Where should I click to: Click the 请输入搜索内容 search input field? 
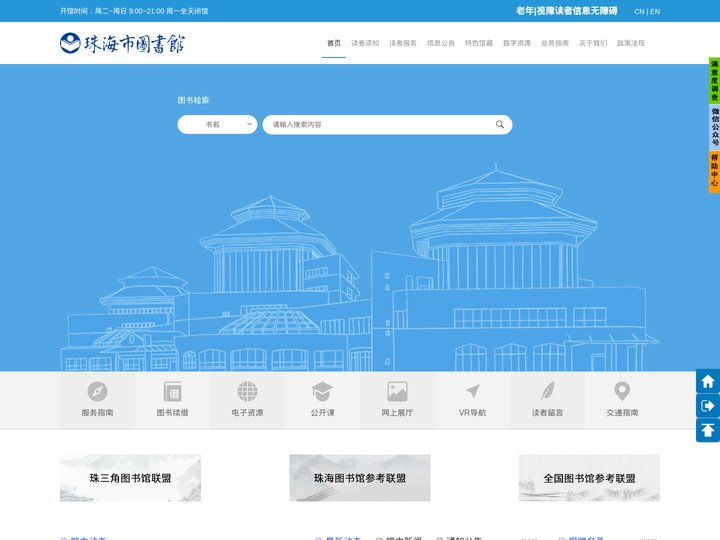(387, 124)
